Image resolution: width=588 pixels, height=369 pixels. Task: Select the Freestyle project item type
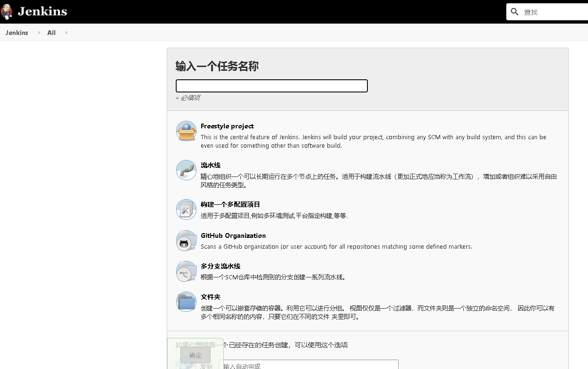point(227,126)
